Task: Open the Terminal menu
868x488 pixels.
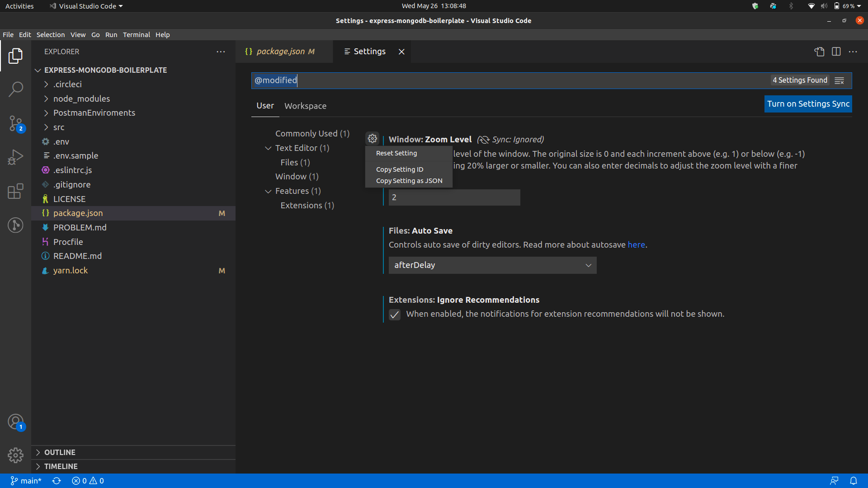Action: click(136, 35)
